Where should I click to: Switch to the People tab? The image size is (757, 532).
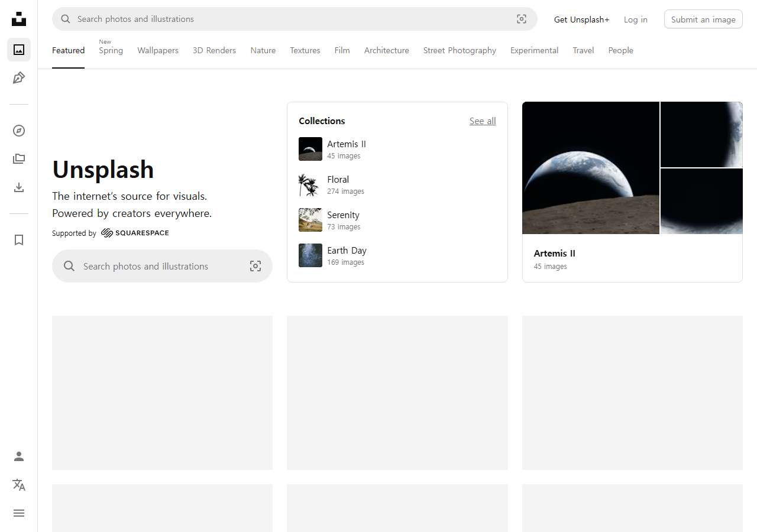click(x=620, y=50)
